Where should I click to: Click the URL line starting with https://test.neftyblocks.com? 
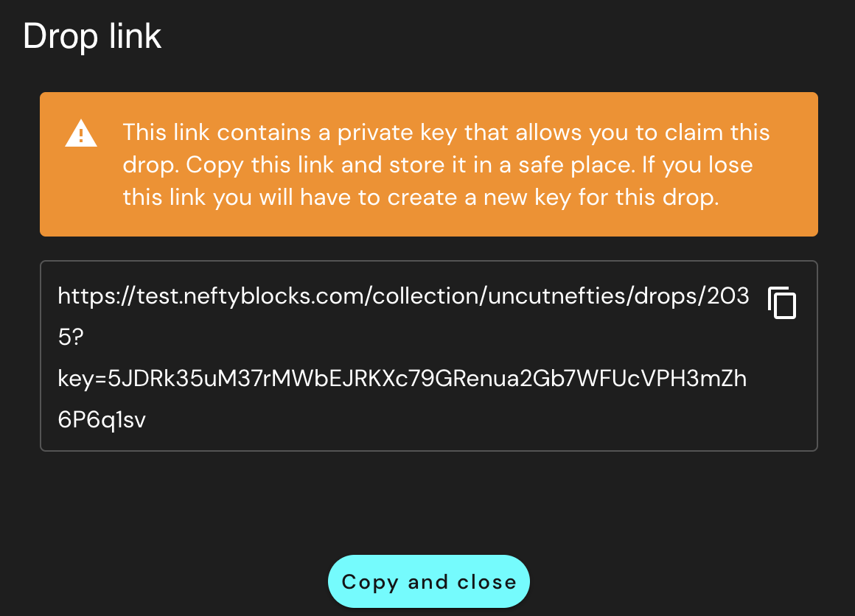402,296
